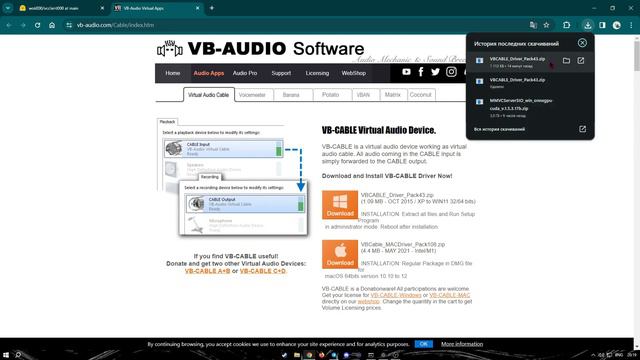Viewport: 640px width, 360px height.
Task: Show hidden system tray icons
Action: (593, 355)
